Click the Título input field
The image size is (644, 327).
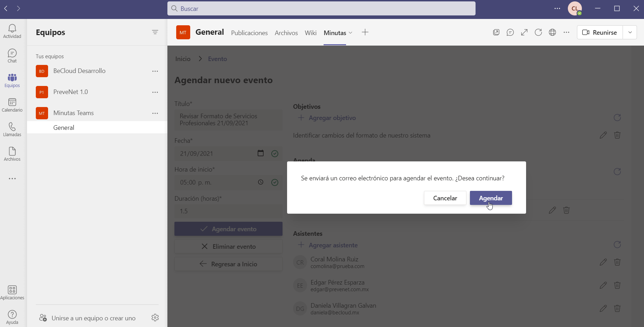[x=228, y=120]
